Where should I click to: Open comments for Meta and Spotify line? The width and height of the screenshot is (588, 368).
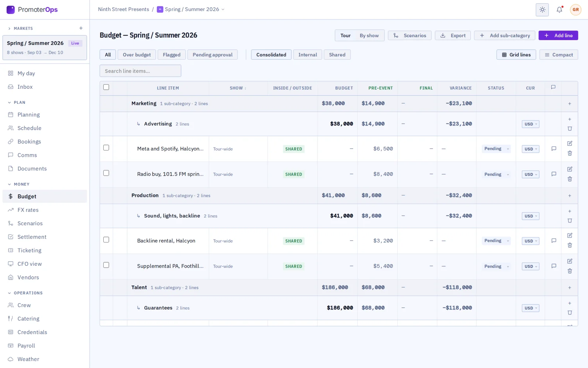[x=553, y=149]
